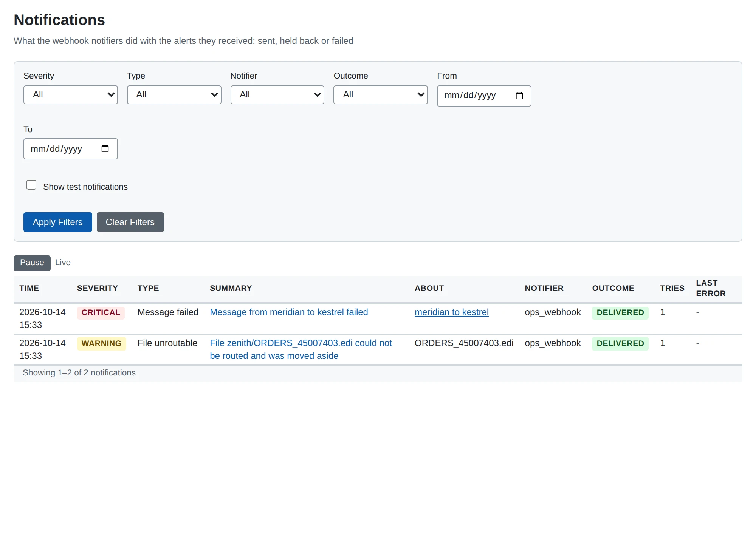The image size is (756, 547).
Task: Click the Apply Filters button
Action: (58, 222)
